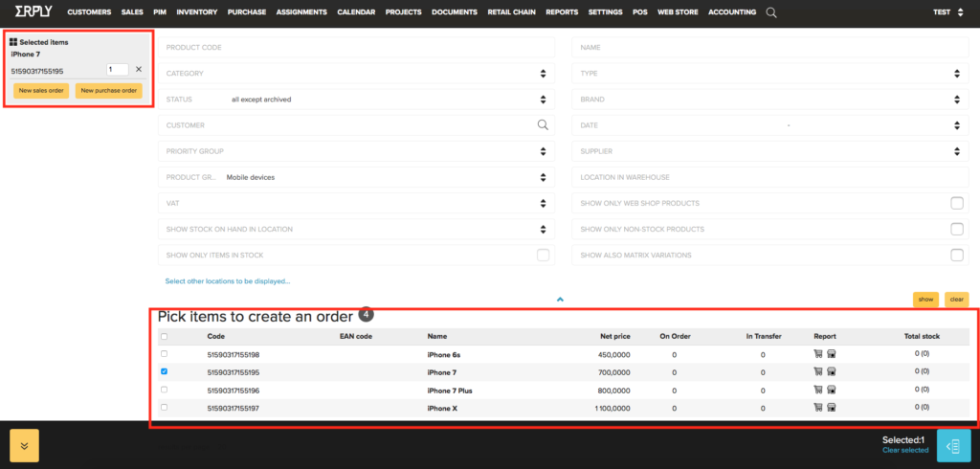980x469 pixels.
Task: Open Show stock on hand in location dropdown
Action: (x=356, y=229)
